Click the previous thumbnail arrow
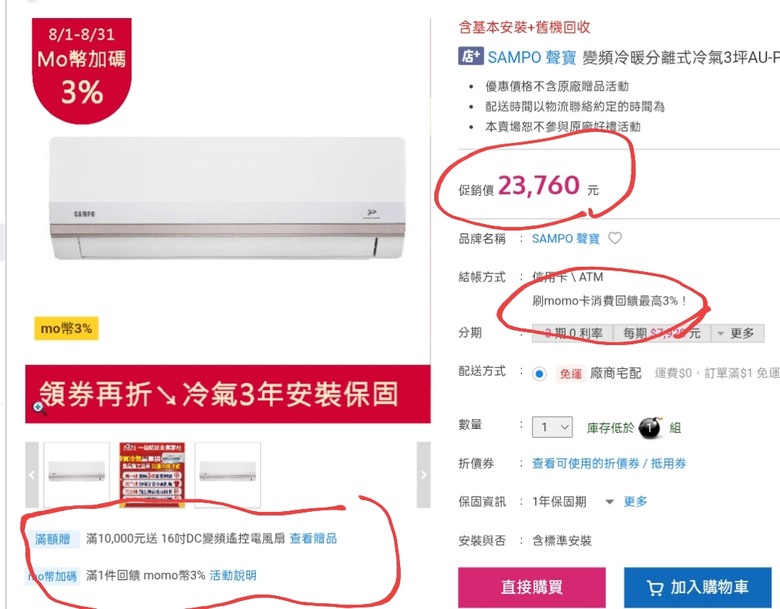The height and width of the screenshot is (609, 780). (x=32, y=475)
